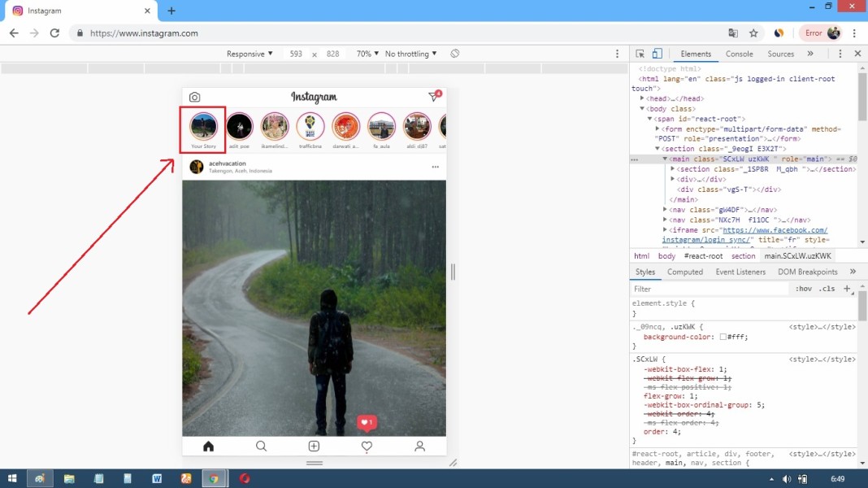Open Direct messages via paper plane icon

click(x=433, y=96)
